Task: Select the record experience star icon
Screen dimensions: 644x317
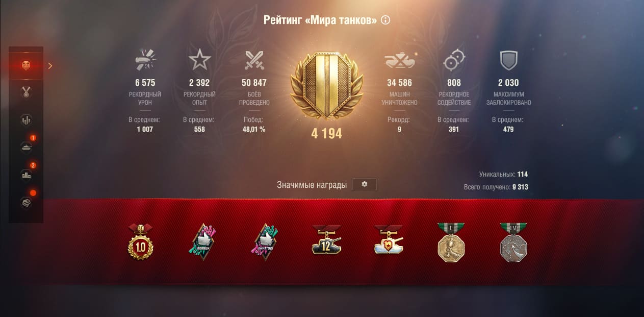Action: 199,60
